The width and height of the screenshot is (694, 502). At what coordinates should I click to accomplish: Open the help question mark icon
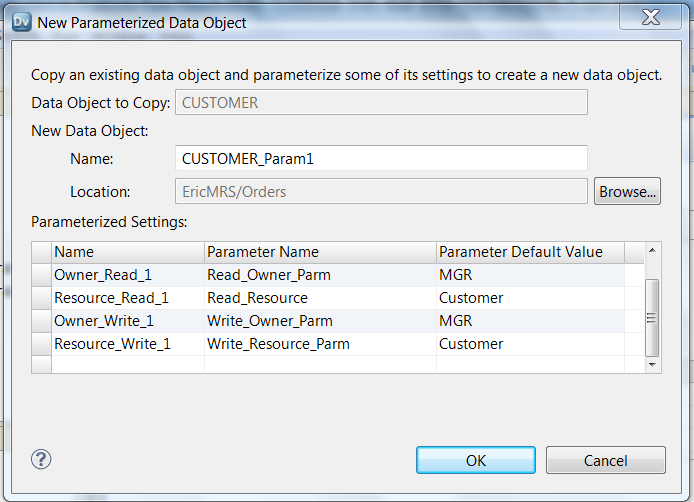pyautogui.click(x=41, y=460)
